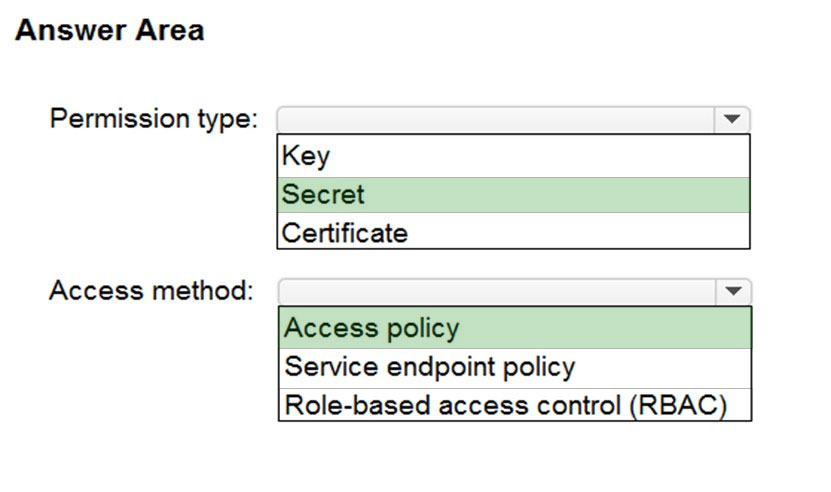The height and width of the screenshot is (492, 831).
Task: Click the Access method: label
Action: [x=152, y=291]
